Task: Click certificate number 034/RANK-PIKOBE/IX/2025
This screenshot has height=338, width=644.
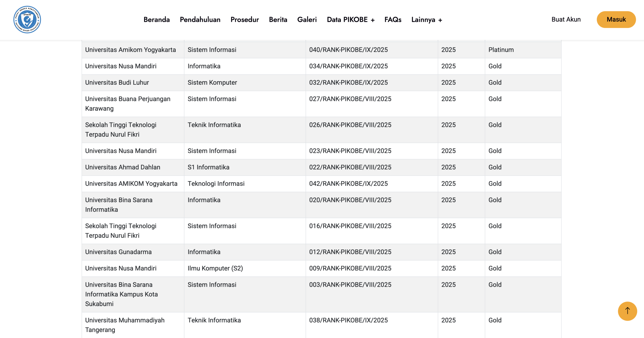Action: pos(348,66)
